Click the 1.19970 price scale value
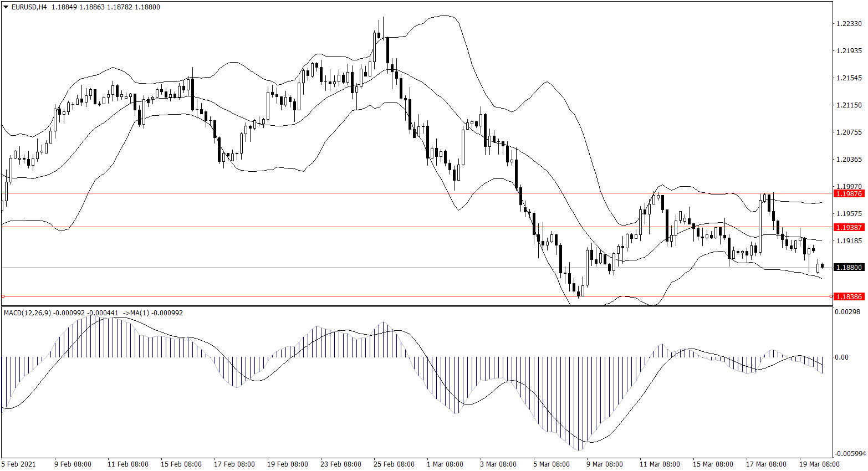Screen dimensions: 868x471 point(849,187)
